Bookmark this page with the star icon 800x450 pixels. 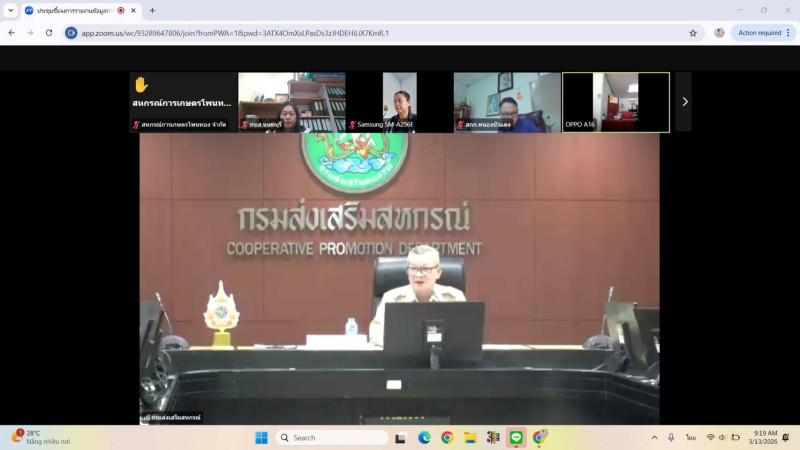pyautogui.click(x=693, y=33)
